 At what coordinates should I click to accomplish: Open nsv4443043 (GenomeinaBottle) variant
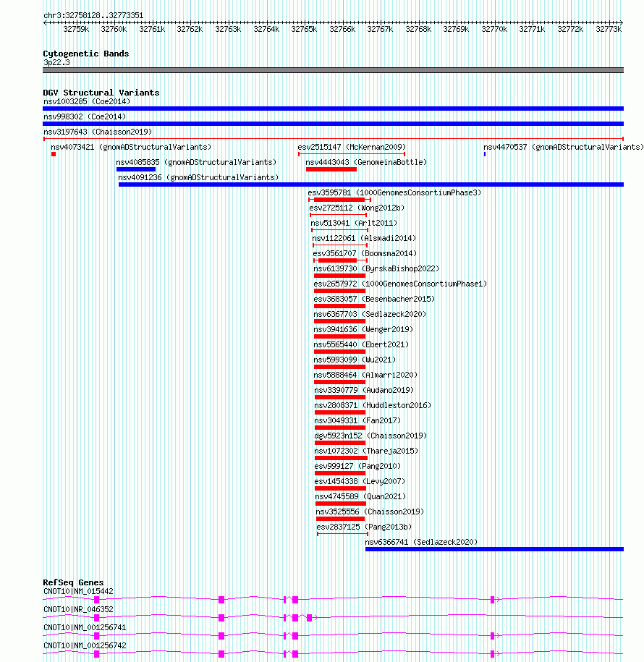pyautogui.click(x=366, y=163)
